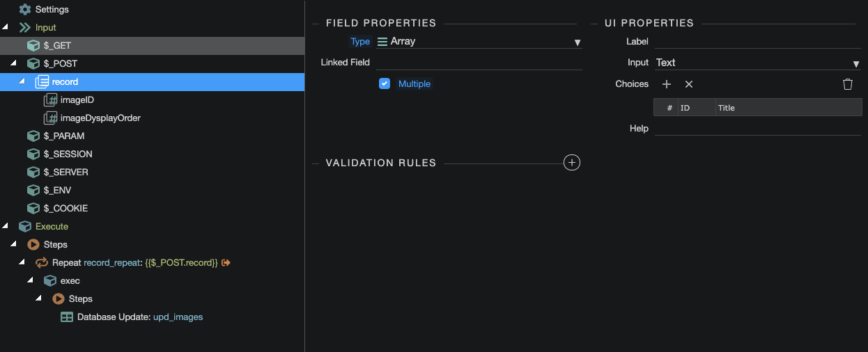Image resolution: width=868 pixels, height=352 pixels.
Task: Click the Settings gear icon
Action: [25, 10]
